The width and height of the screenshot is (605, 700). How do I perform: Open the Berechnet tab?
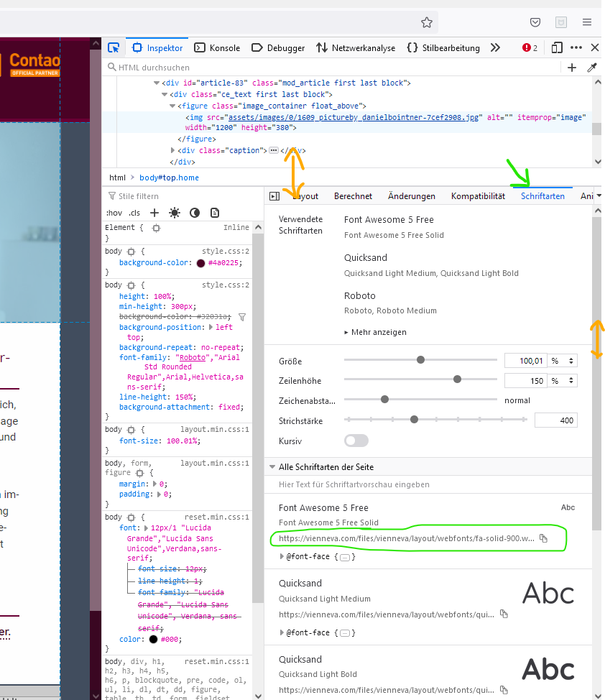tap(353, 196)
